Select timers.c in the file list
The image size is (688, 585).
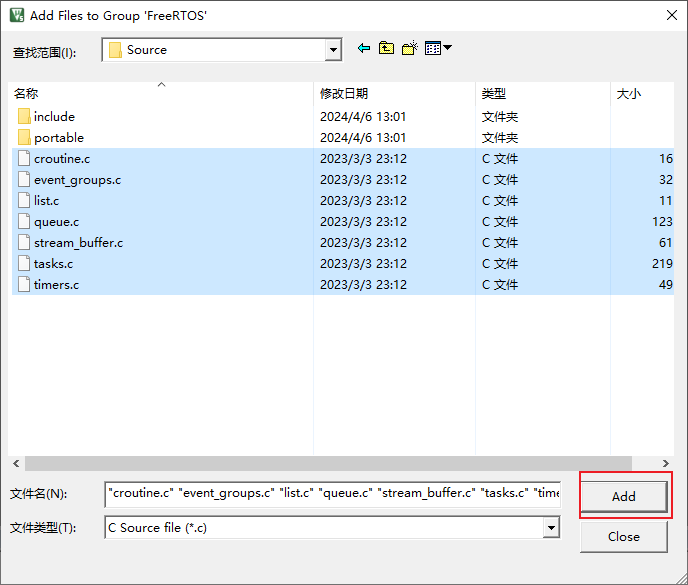click(x=56, y=285)
